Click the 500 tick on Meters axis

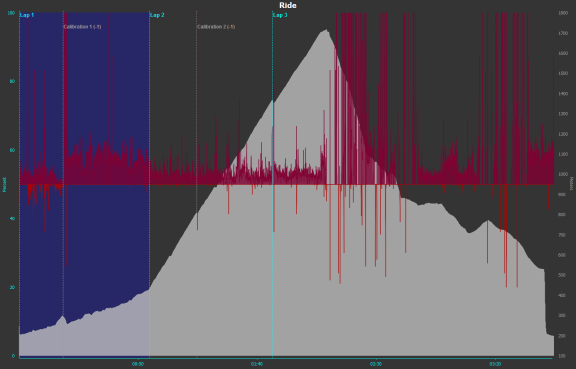click(563, 275)
